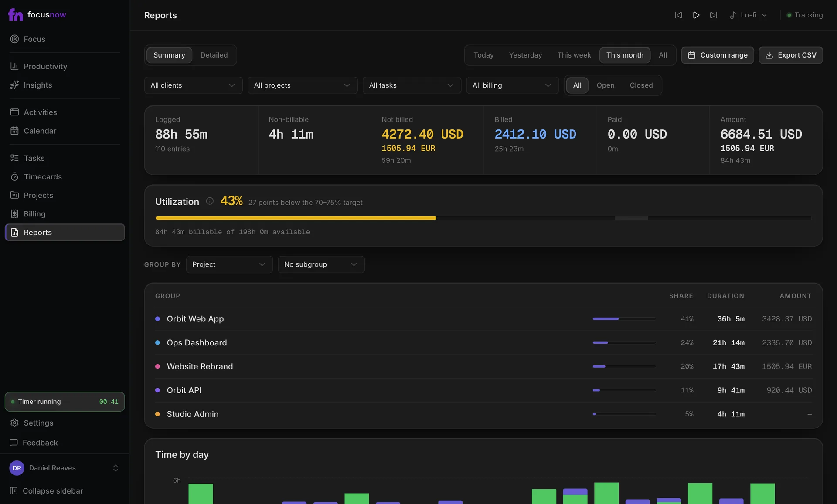Switch to Summary view
Screen dimensions: 837x504
[169, 55]
